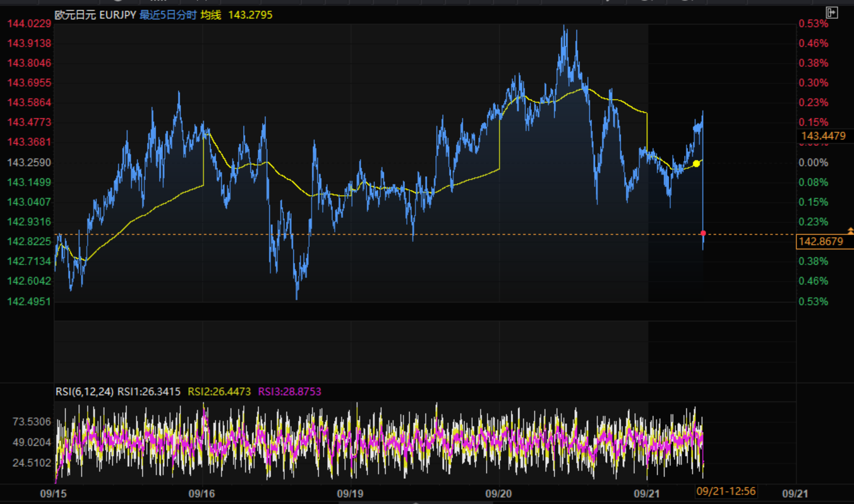The image size is (854, 504).
Task: Click the green 0.08% percent axis label
Action: (813, 182)
